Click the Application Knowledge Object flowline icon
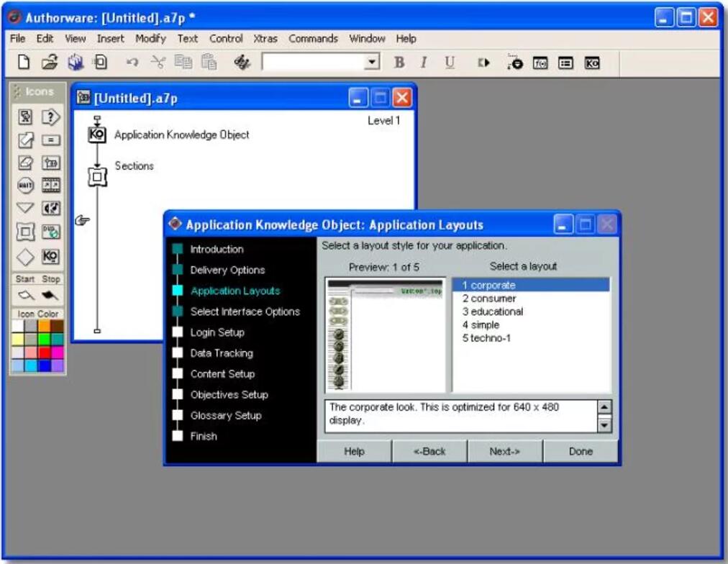728x564 pixels. (97, 135)
